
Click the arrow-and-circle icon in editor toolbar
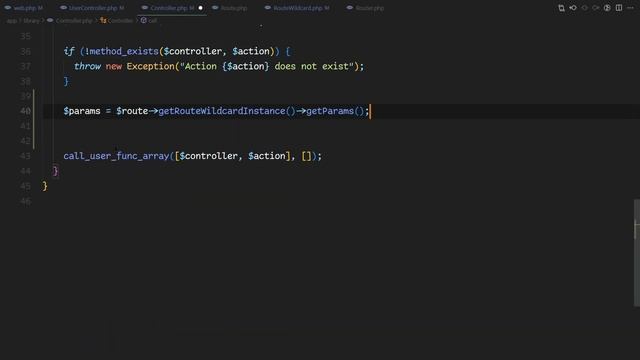tap(573, 8)
